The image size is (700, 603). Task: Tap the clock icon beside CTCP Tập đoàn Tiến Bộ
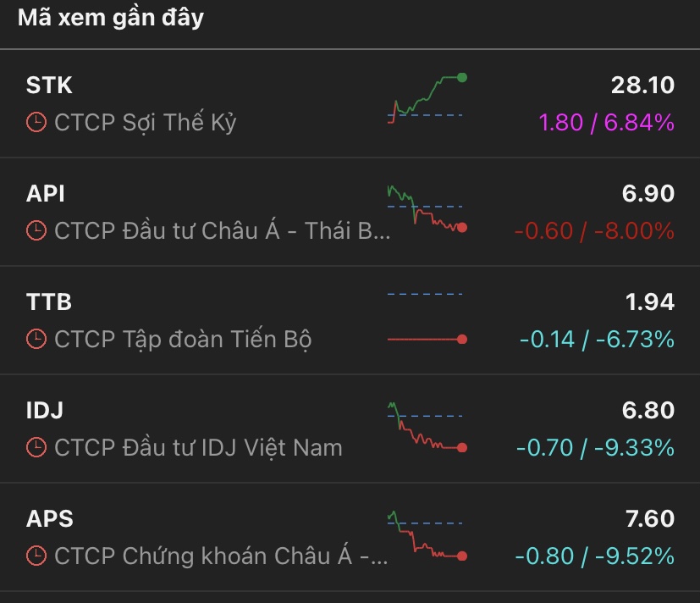pos(36,339)
